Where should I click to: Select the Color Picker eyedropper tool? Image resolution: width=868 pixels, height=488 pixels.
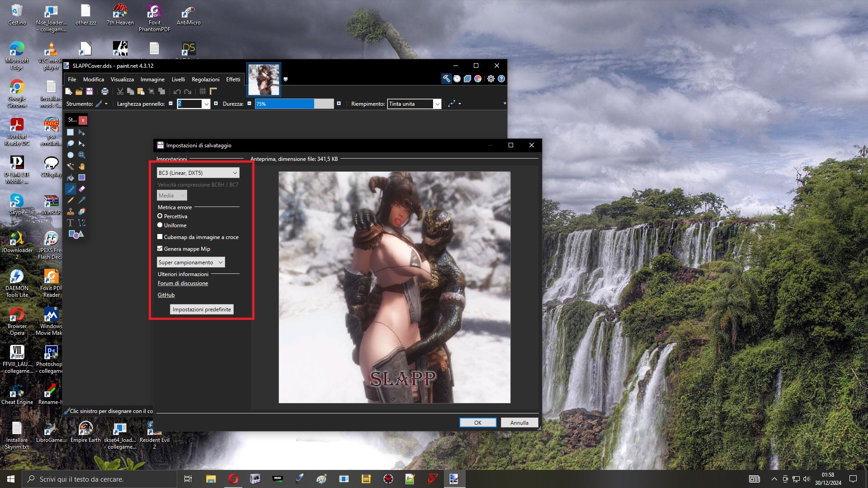click(81, 200)
